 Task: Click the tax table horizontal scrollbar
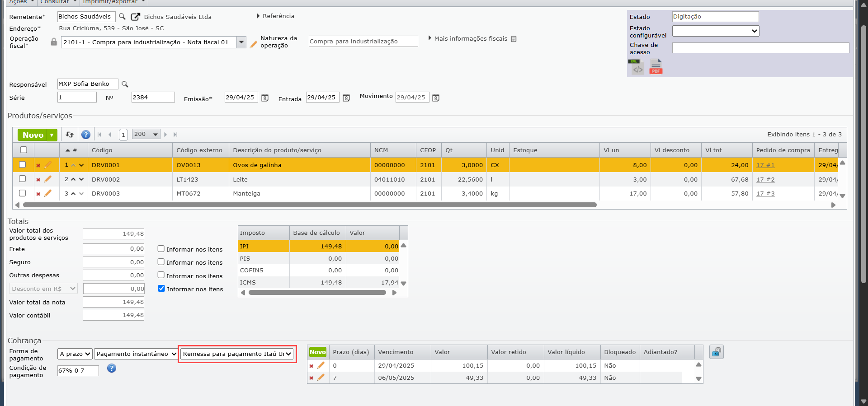tap(317, 293)
